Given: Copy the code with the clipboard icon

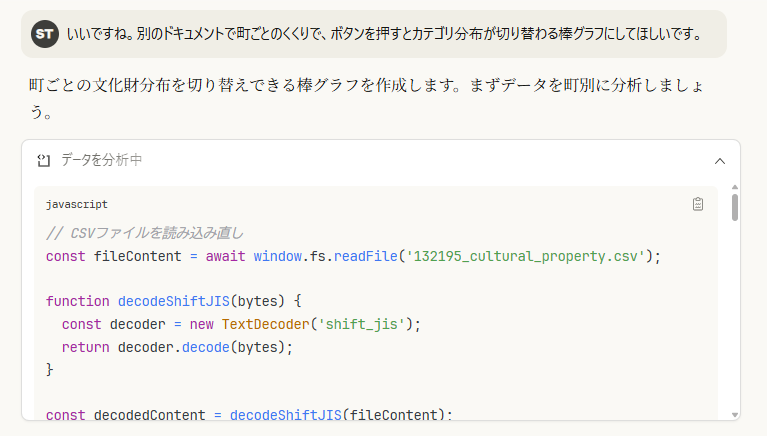Looking at the screenshot, I should [x=698, y=204].
